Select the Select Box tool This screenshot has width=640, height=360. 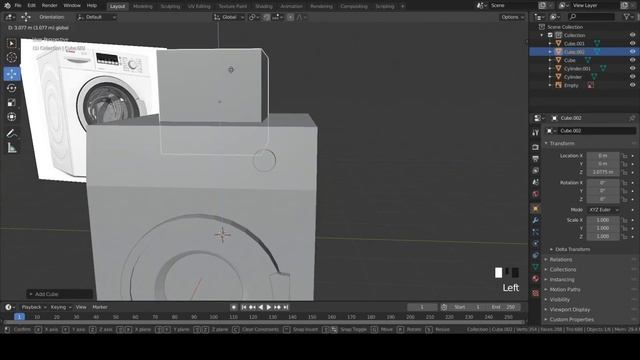coord(11,43)
